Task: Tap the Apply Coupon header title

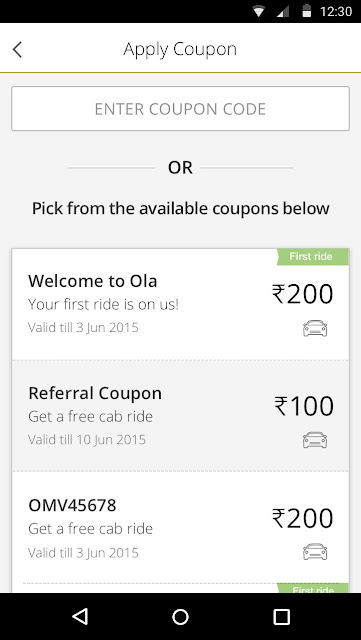Action: (x=180, y=50)
